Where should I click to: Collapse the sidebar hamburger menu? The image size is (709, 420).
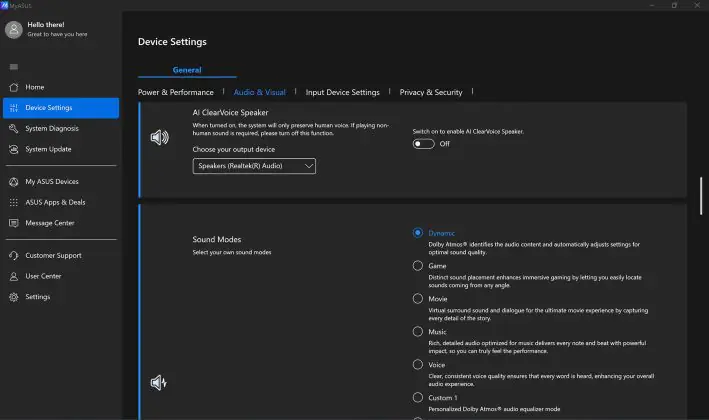[14, 67]
